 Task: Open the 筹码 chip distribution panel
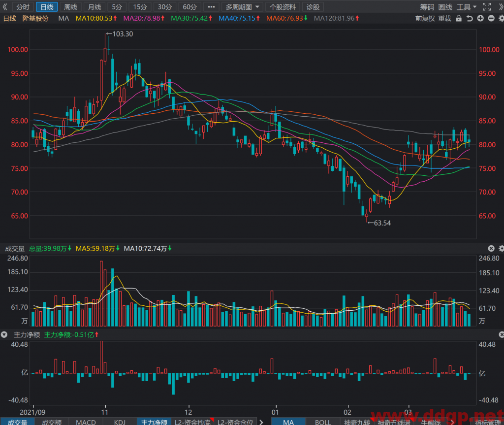(427, 7)
